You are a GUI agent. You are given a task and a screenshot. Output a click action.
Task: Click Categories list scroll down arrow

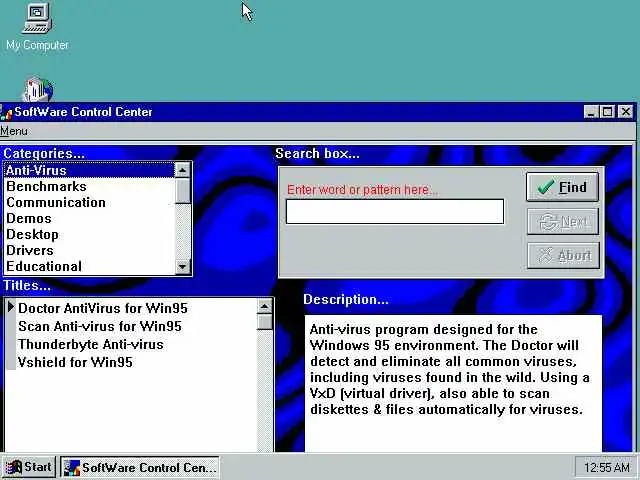pyautogui.click(x=182, y=267)
